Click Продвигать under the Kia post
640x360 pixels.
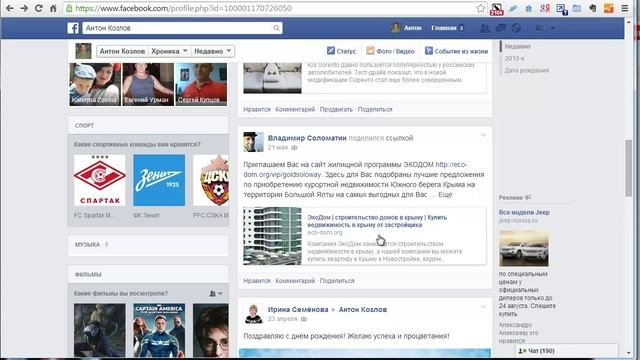[x=336, y=109]
